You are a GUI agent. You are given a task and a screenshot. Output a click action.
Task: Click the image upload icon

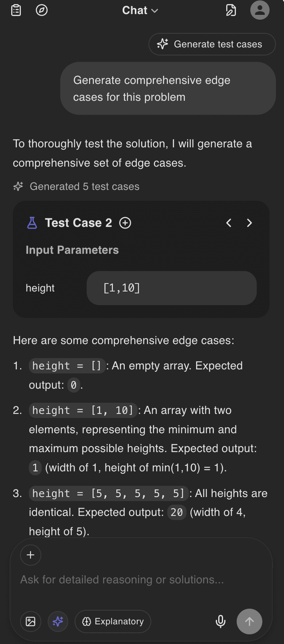click(x=31, y=621)
